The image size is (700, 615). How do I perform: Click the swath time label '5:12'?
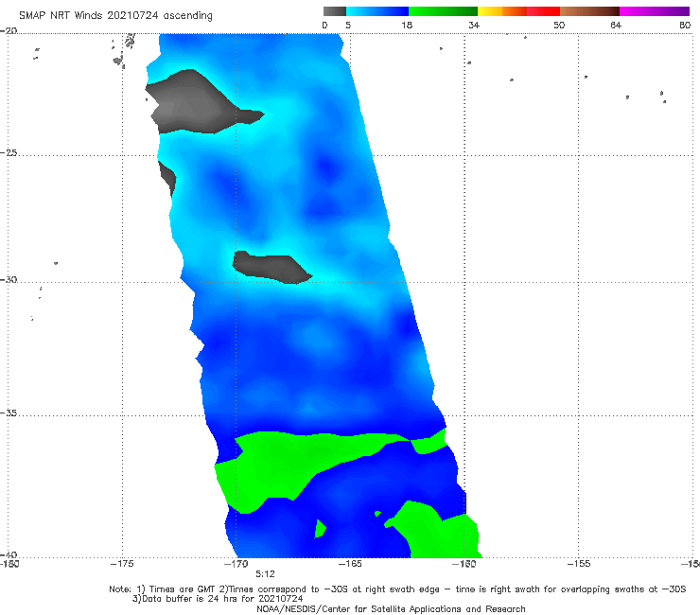pos(265,574)
